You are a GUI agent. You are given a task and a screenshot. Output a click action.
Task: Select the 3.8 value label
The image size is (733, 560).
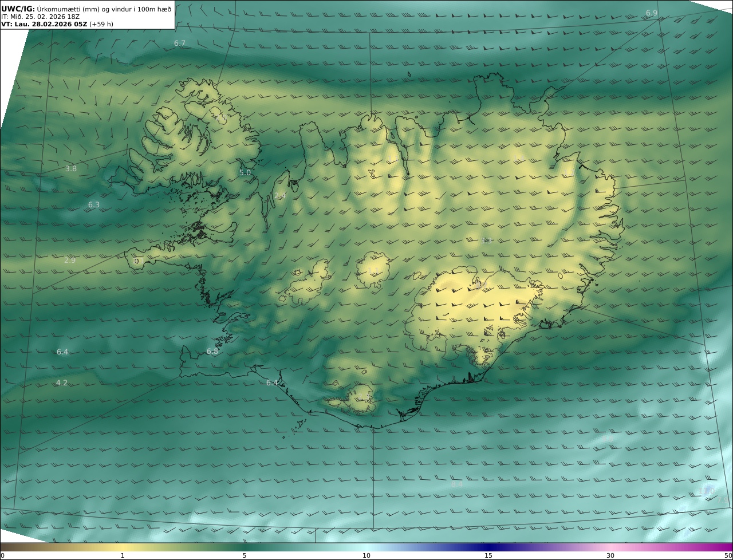coord(71,169)
